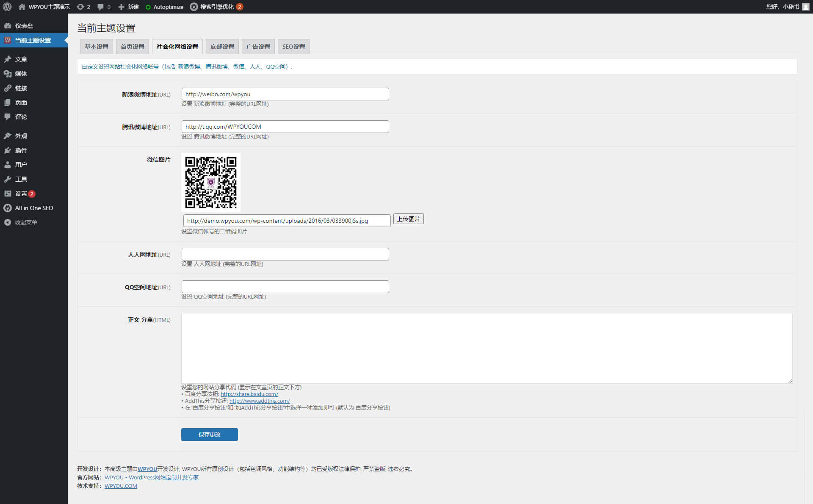Open the 底部设置 tab

coord(222,47)
